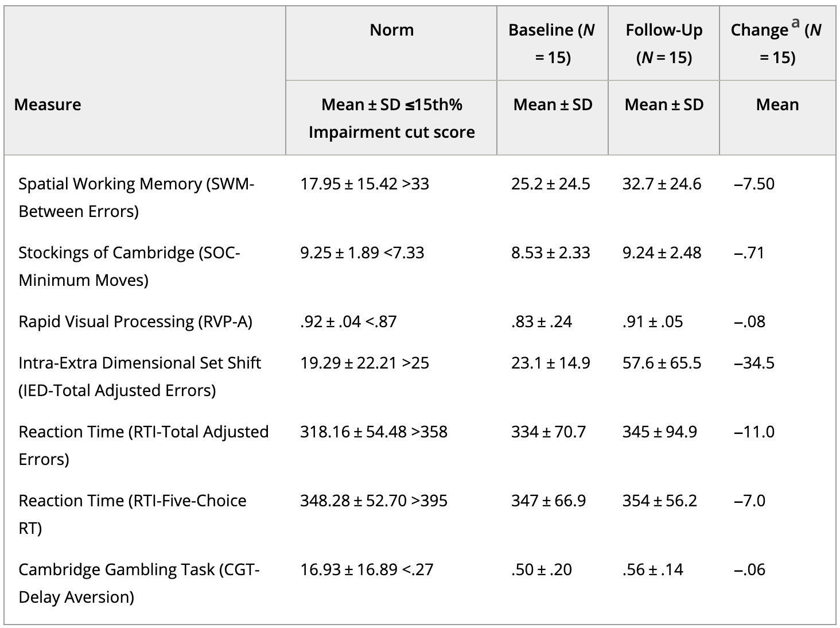840x628 pixels.
Task: Click the Norm column header
Action: click(x=391, y=30)
